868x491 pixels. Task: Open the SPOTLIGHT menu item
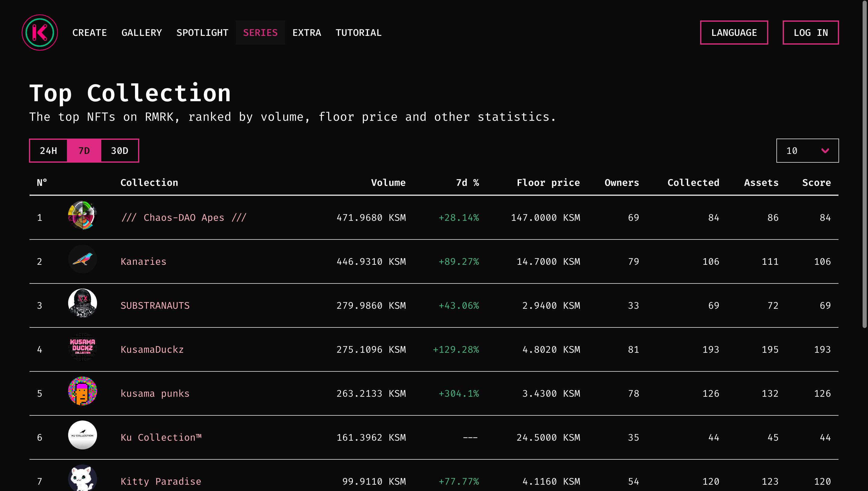(202, 33)
